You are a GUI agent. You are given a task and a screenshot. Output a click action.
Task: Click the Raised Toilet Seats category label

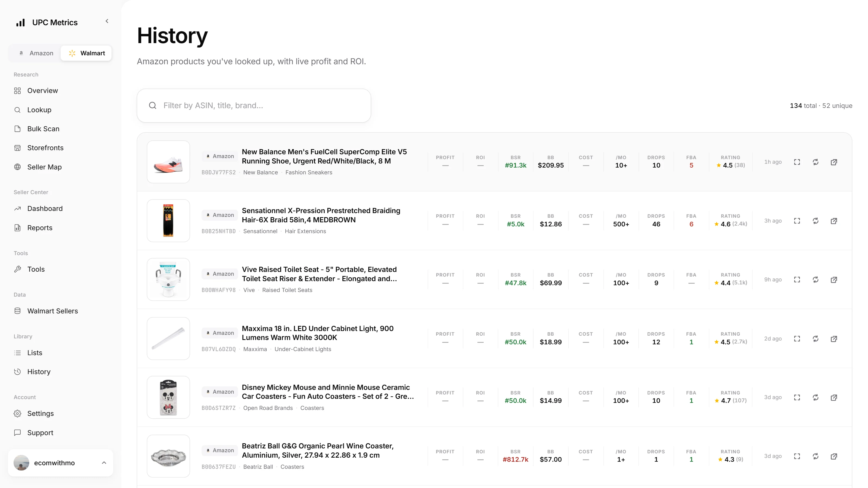tap(287, 290)
